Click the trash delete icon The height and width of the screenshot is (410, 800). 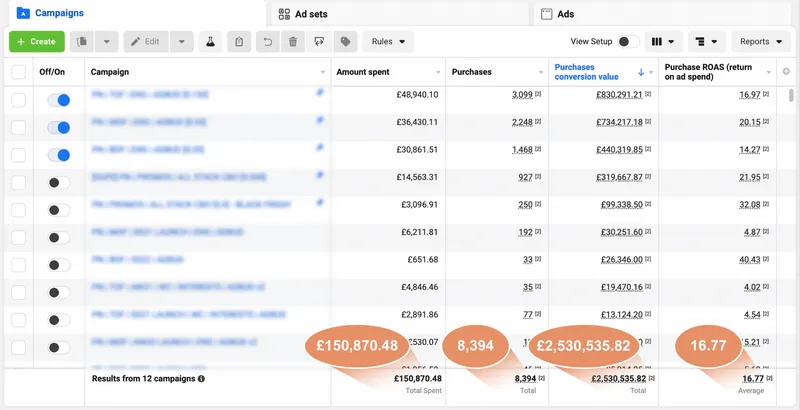pyautogui.click(x=293, y=42)
